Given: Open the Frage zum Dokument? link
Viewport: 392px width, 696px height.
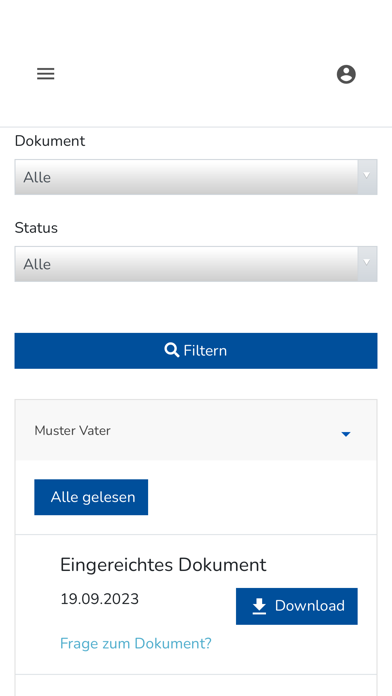Looking at the screenshot, I should tap(136, 643).
